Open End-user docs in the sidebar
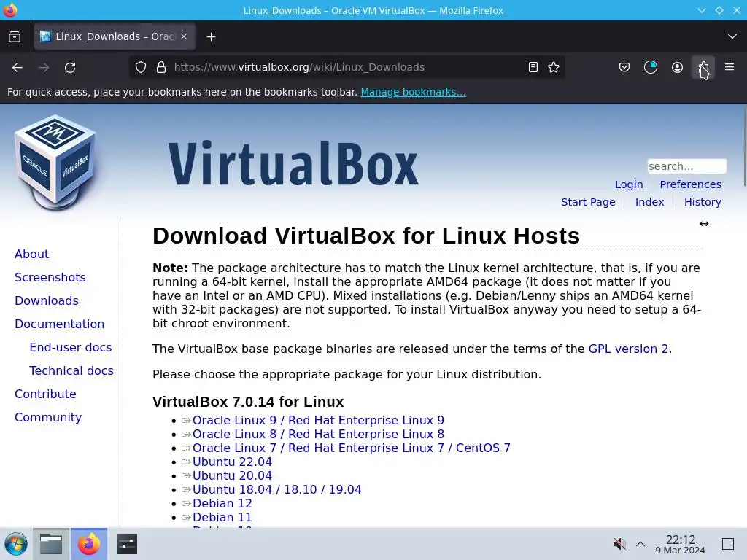The height and width of the screenshot is (560, 747). 71,348
